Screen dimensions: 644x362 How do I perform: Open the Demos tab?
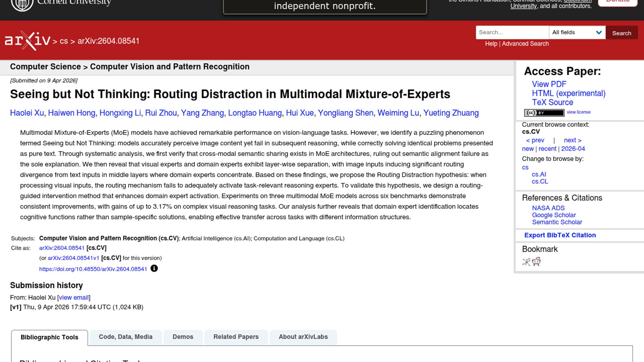coord(183,337)
